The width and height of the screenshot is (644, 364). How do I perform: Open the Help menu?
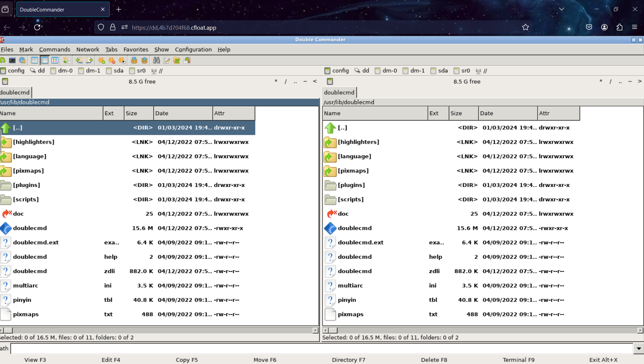[224, 49]
